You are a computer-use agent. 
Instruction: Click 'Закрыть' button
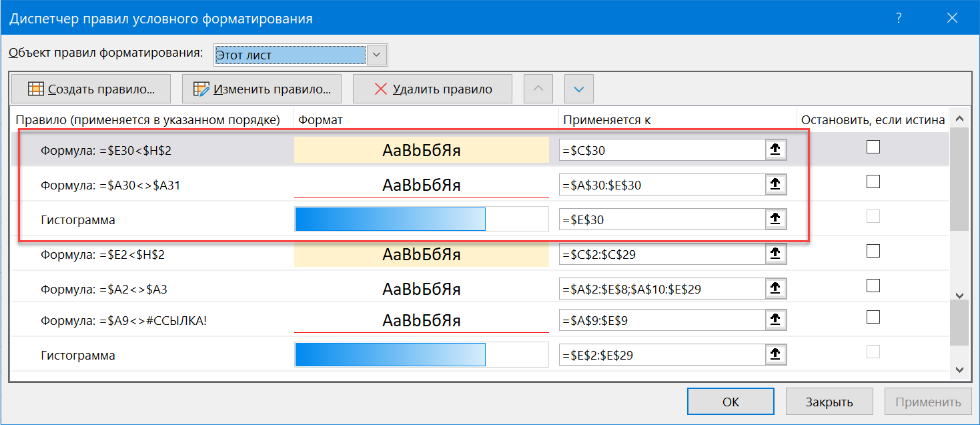pyautogui.click(x=829, y=402)
